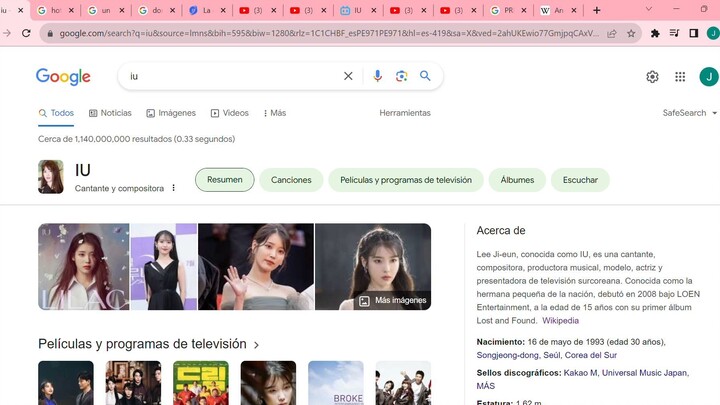Open the Songjeong-dong link

[x=507, y=355]
